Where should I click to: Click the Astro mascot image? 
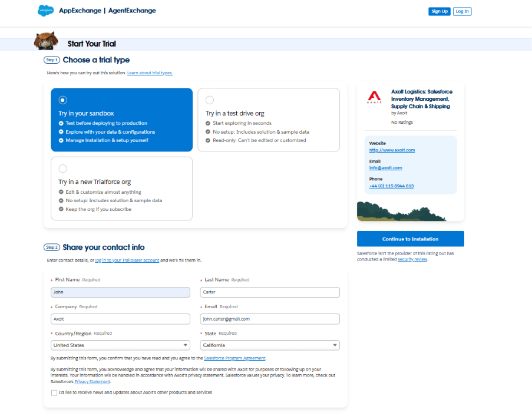(45, 42)
